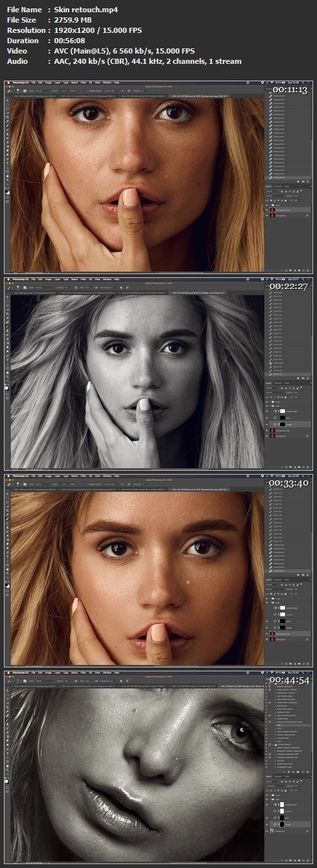
Task: Click the Spotlight search icon in 00:11:13 frame's menu bar
Action: pos(303,83)
